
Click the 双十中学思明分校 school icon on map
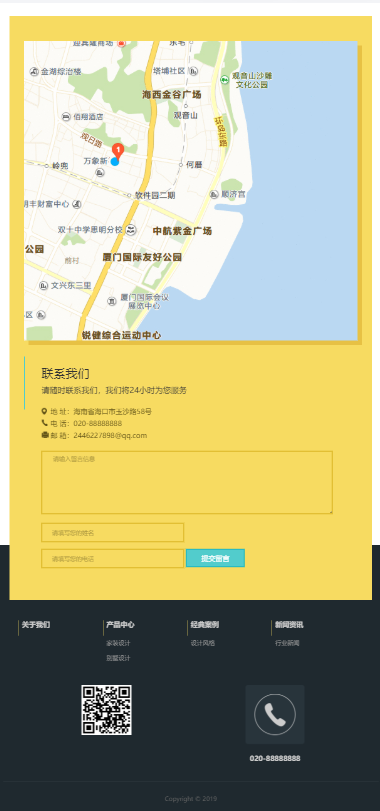(x=131, y=230)
